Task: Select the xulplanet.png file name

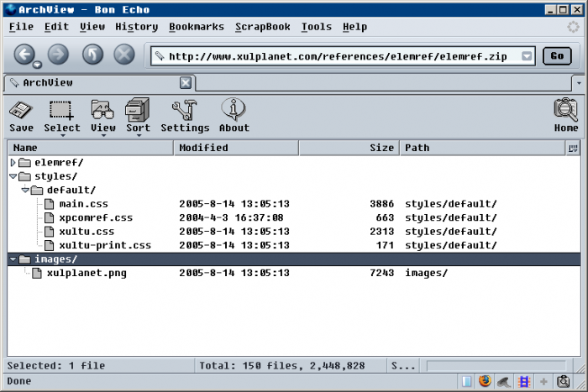Action: tap(87, 273)
